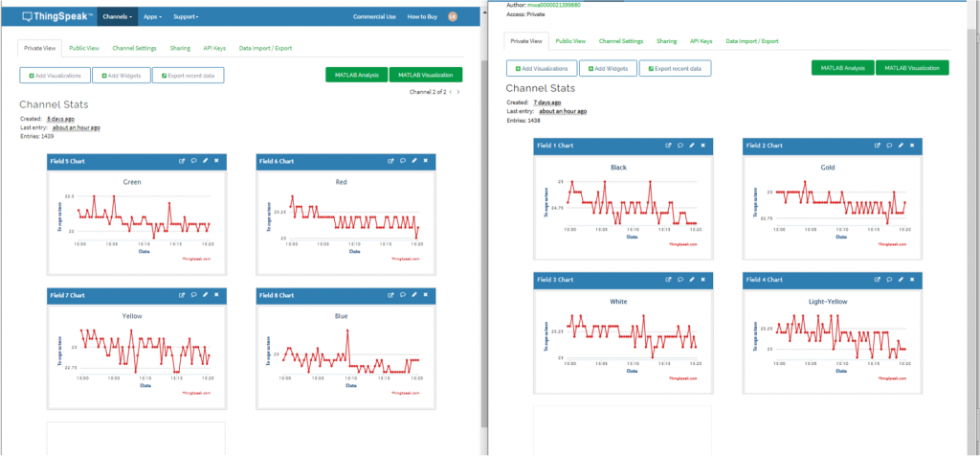Open Field 7 Chart in a new window
The image size is (980, 456).
182,295
